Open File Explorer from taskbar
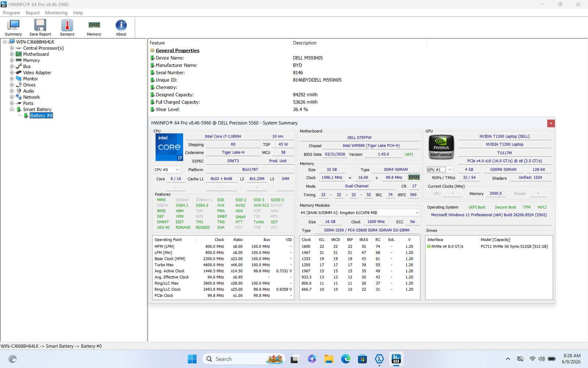588x368 pixels. [x=329, y=359]
